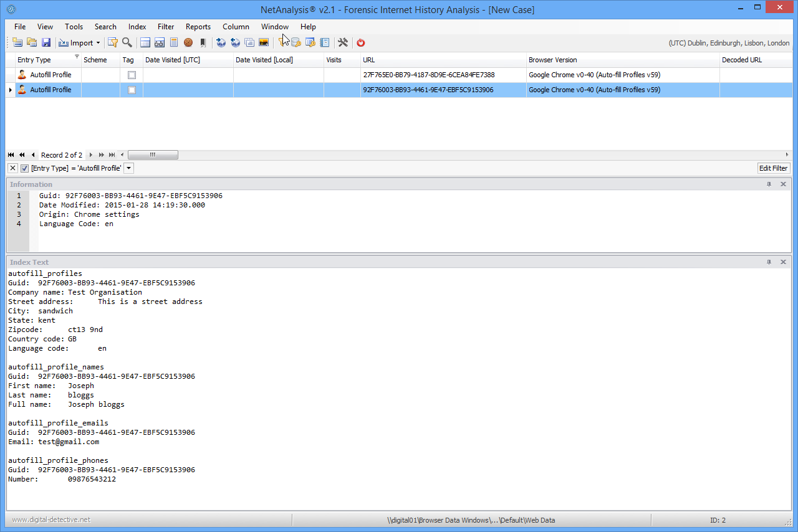Open the Search menu
This screenshot has width=798, height=532.
(105, 27)
